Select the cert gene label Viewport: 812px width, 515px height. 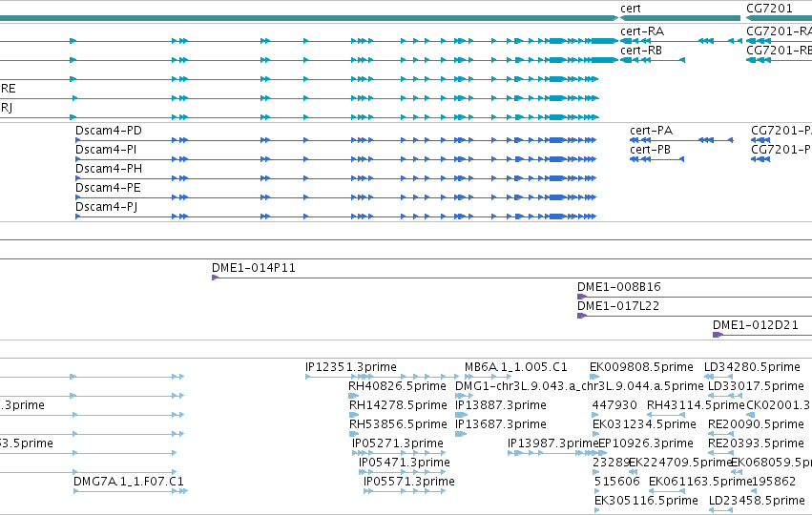click(631, 9)
